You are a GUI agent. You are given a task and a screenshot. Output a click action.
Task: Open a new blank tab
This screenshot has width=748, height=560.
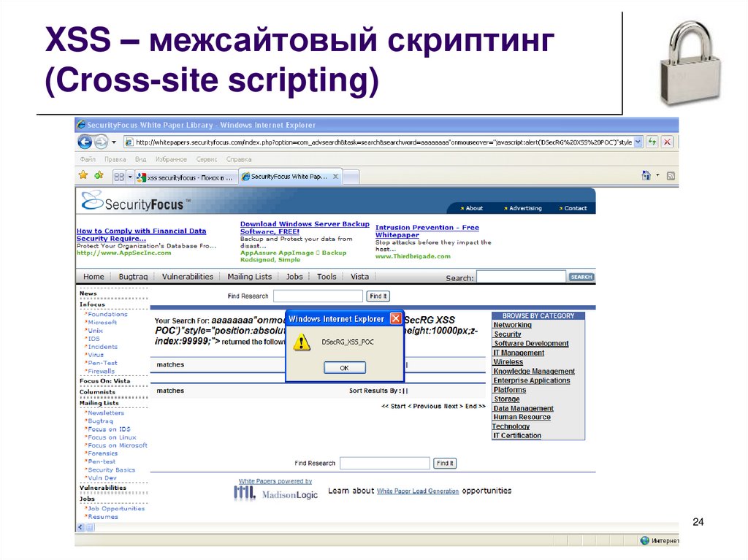351,177
